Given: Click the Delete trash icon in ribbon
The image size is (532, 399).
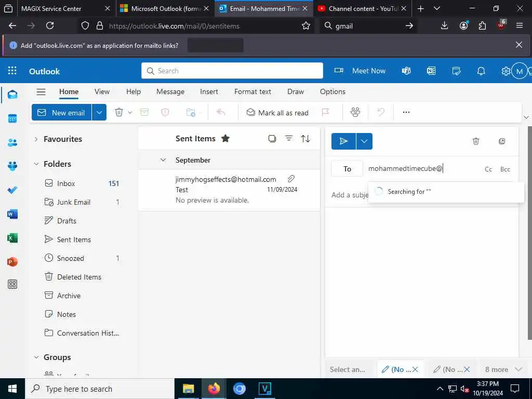Looking at the screenshot, I should (119, 112).
